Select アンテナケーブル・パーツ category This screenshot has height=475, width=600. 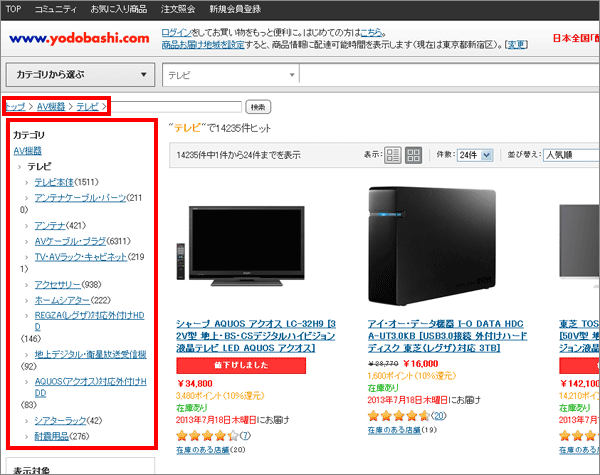pyautogui.click(x=80, y=198)
